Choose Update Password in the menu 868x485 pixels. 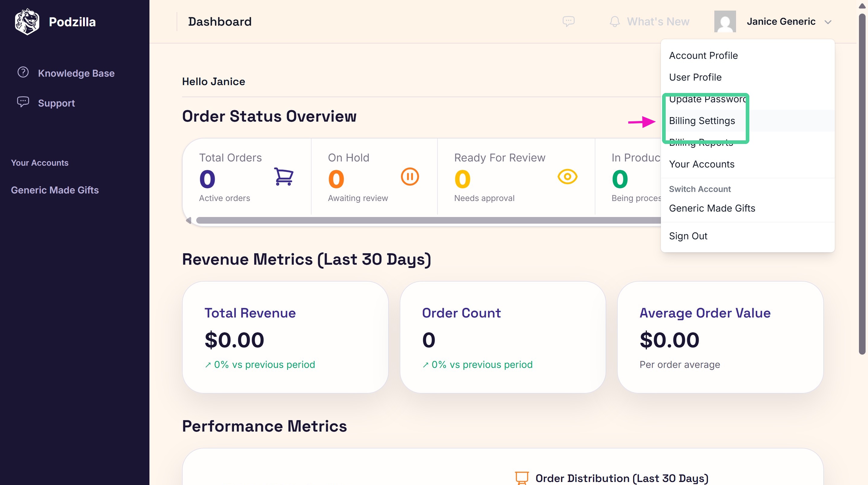[x=747, y=99]
